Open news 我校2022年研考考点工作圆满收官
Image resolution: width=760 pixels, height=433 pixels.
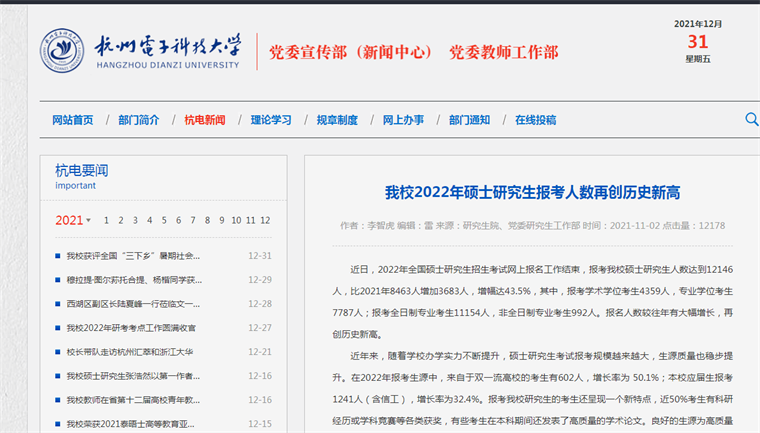(131, 328)
